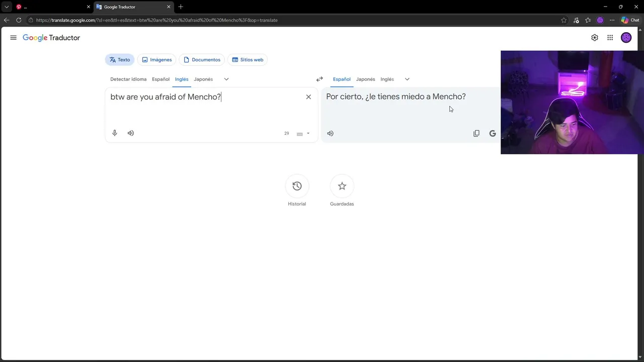Open browser favorites list icon
Screen dimensions: 644x362
588,20
